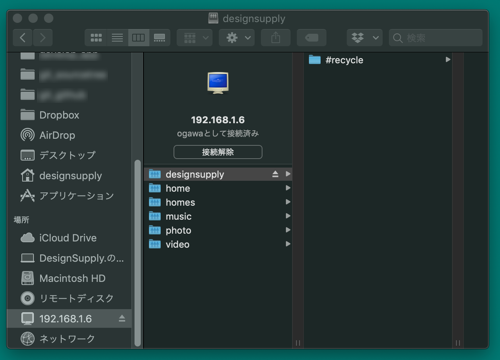
Task: Switch to list view
Action: [x=117, y=38]
